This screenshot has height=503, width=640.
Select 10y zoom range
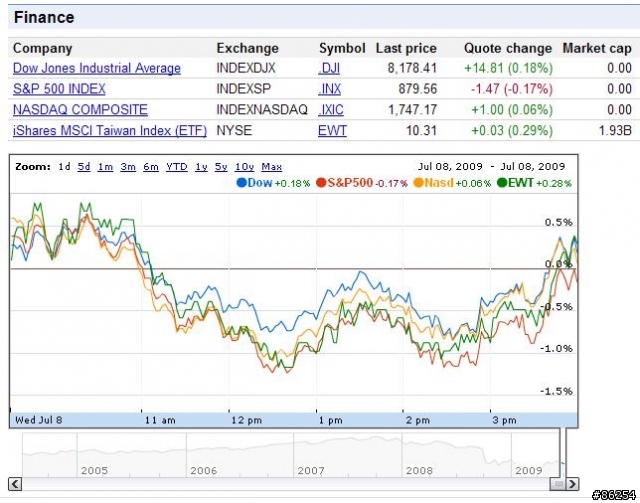[244, 167]
